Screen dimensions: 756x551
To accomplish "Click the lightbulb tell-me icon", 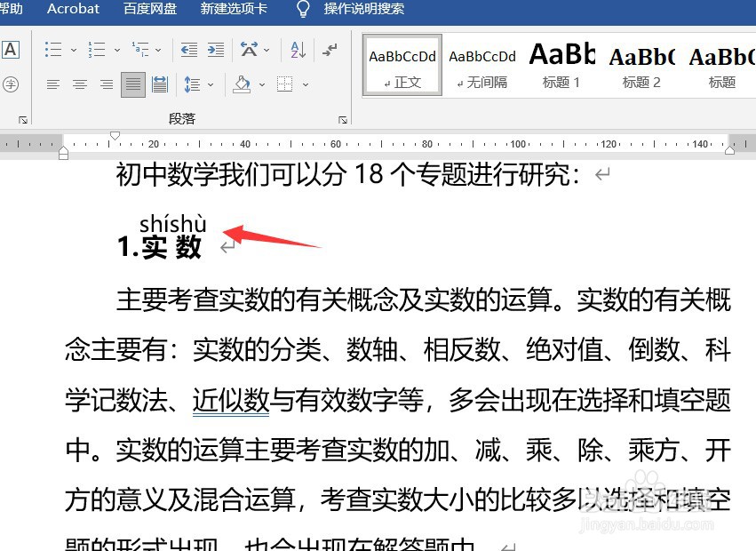I will (303, 9).
